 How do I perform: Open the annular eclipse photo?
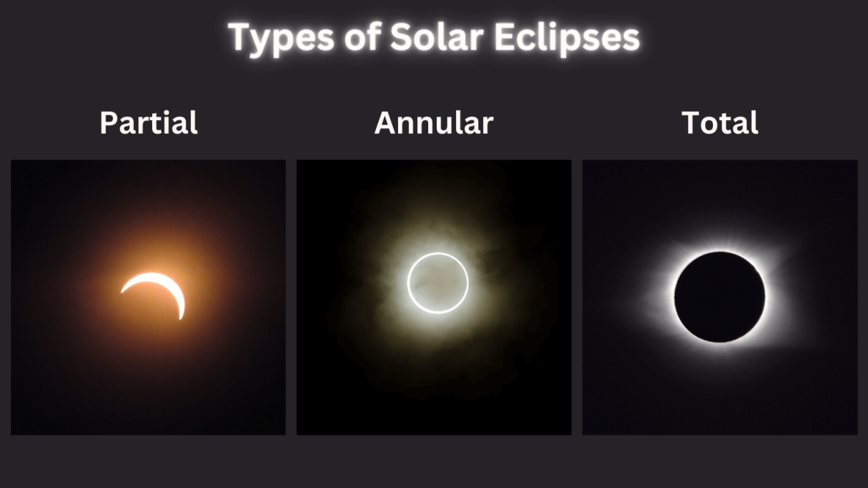click(x=434, y=297)
